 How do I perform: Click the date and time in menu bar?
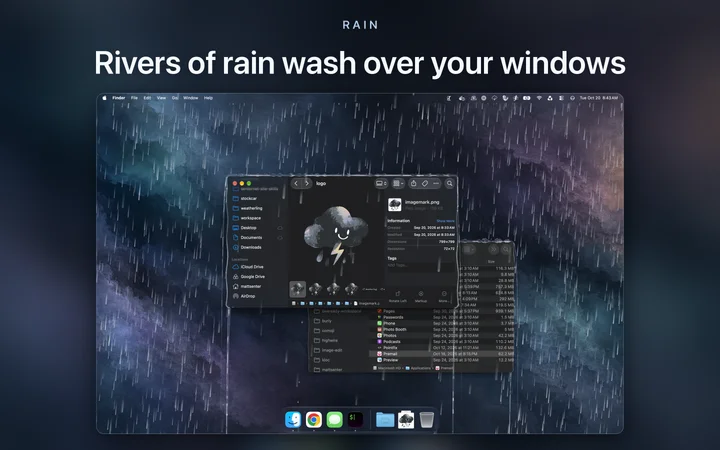598,98
